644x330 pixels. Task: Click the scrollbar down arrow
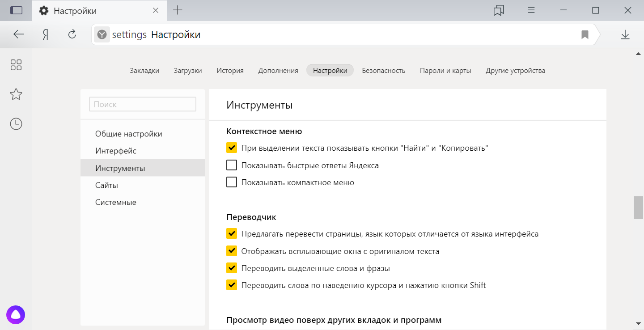click(x=638, y=323)
